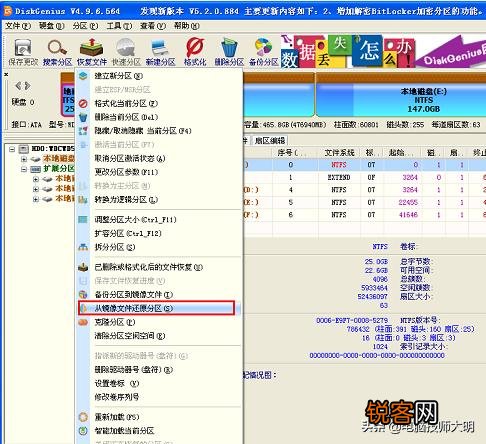
Task: Choose 清除分区空闲空间 menu entry
Action: (x=159, y=336)
